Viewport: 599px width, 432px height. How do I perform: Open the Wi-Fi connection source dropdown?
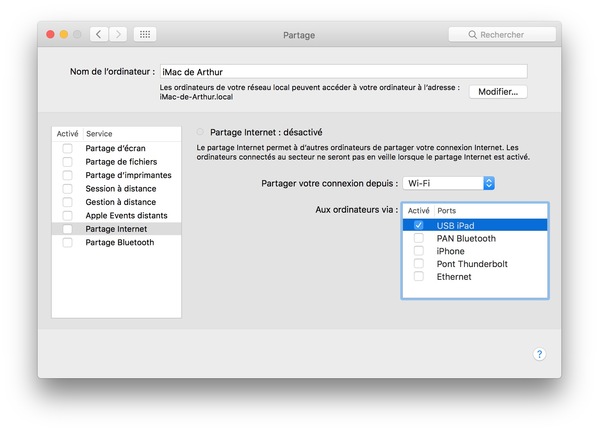point(448,183)
